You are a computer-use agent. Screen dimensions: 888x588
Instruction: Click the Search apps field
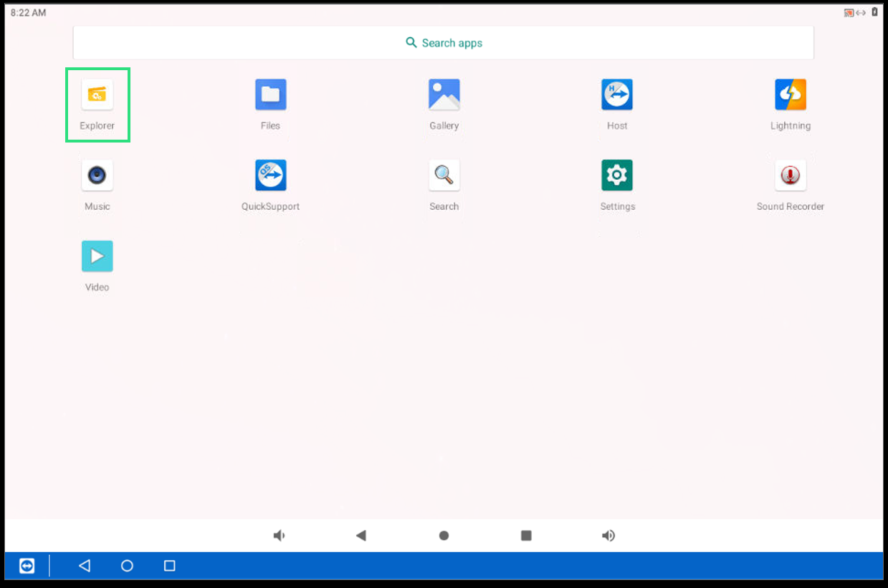(x=443, y=43)
